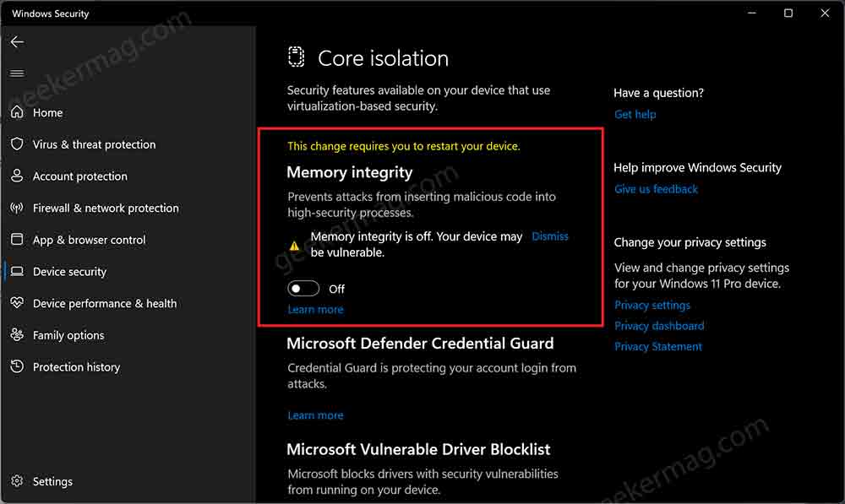Open Learn more under Memory integrity
The image size is (845, 504).
click(x=315, y=310)
